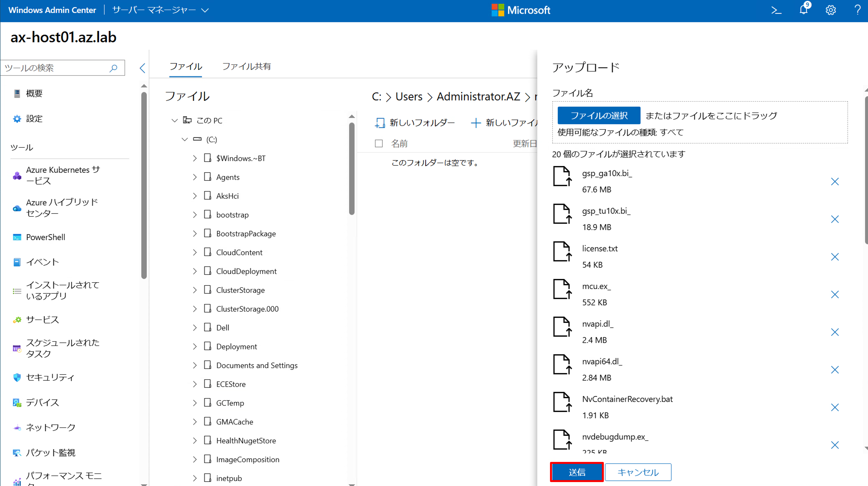Expand the bootstrap folder

pyautogui.click(x=195, y=215)
